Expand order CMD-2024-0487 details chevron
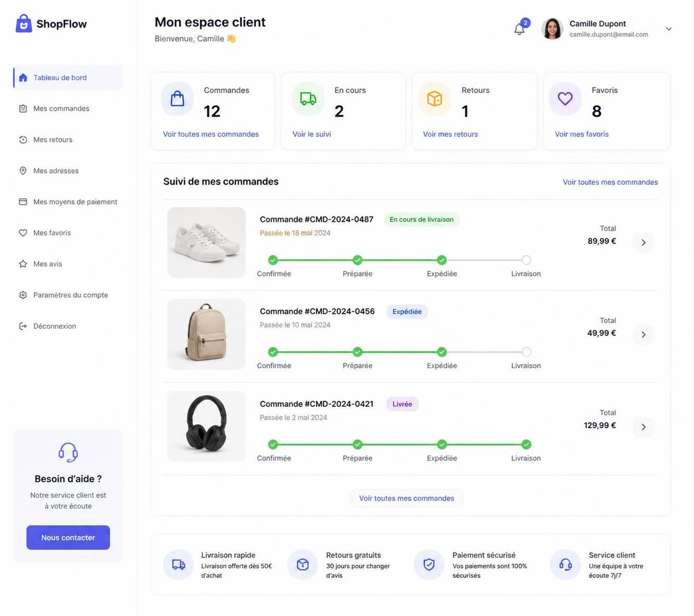Viewport: 694px width, 616px height. coord(643,243)
